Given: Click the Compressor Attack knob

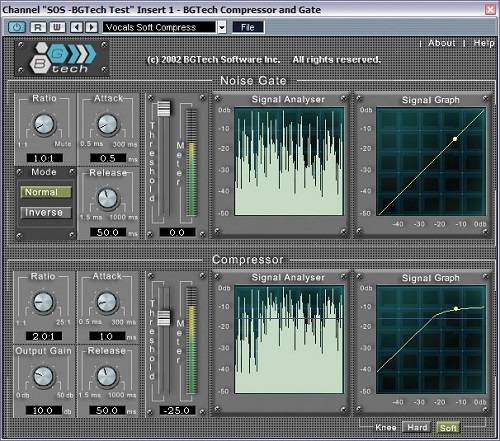Looking at the screenshot, I should [x=107, y=302].
